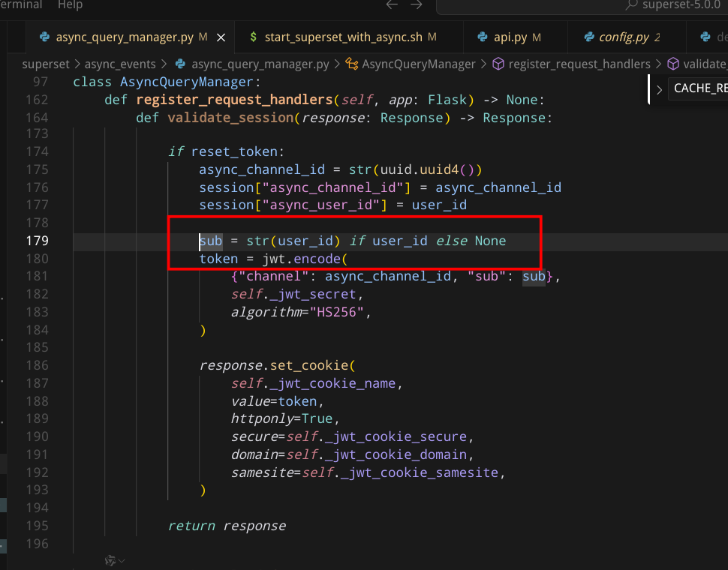Click the uuid.uuid4() call on line 175

(431, 169)
